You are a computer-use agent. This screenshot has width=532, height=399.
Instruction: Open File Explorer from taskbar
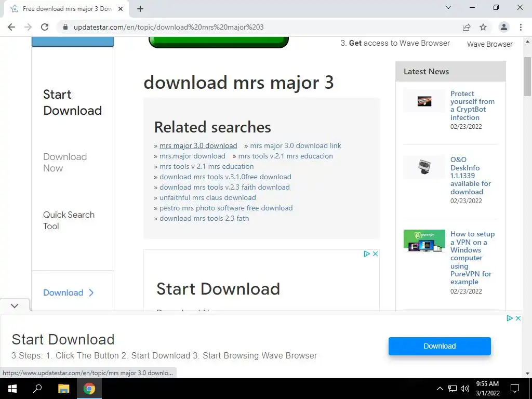[63, 389]
